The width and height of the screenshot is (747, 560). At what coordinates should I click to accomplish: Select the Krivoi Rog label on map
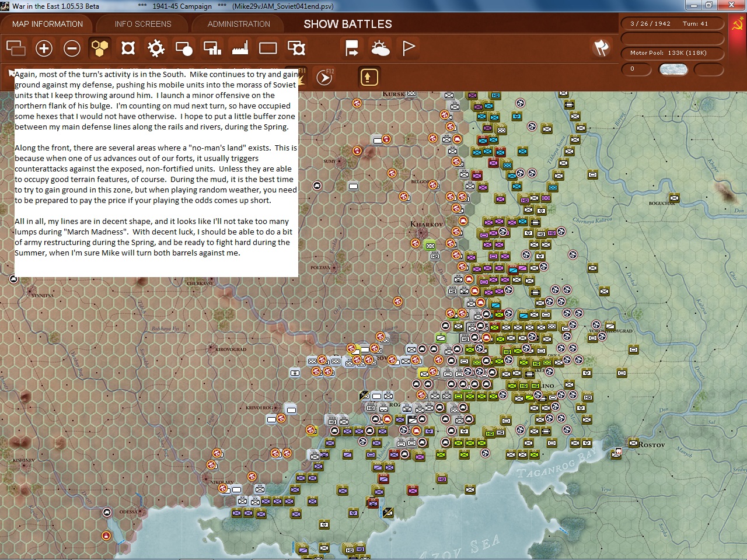pyautogui.click(x=260, y=408)
